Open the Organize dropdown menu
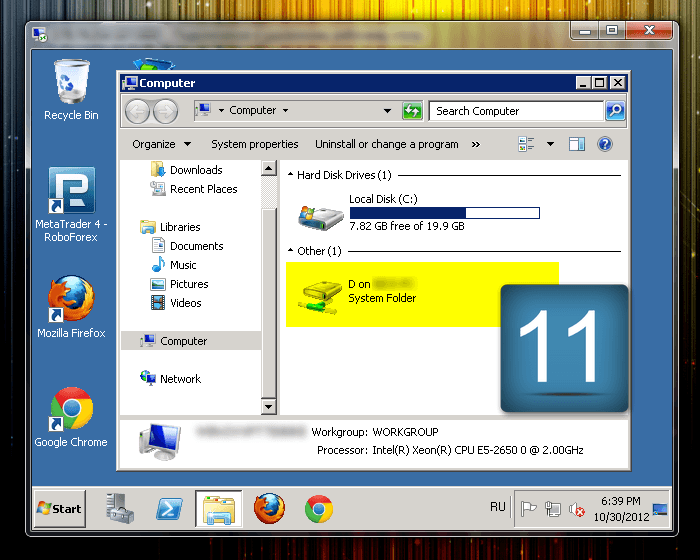The image size is (700, 560). pyautogui.click(x=160, y=144)
